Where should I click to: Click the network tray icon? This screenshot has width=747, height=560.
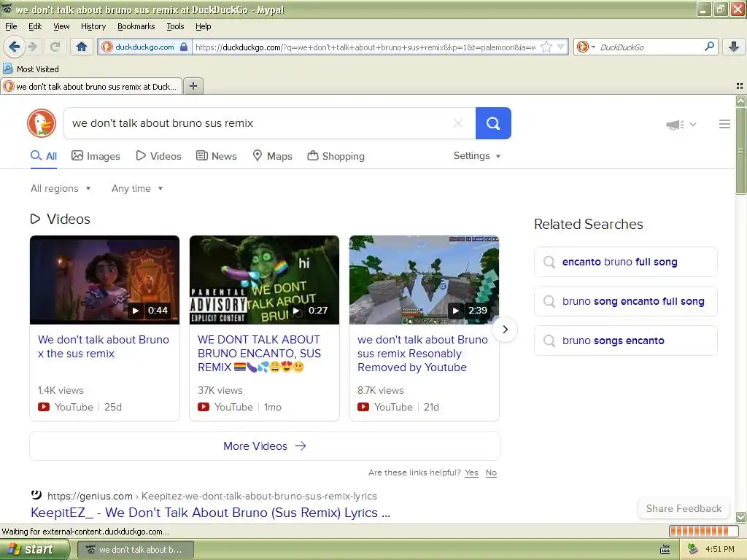pyautogui.click(x=693, y=549)
